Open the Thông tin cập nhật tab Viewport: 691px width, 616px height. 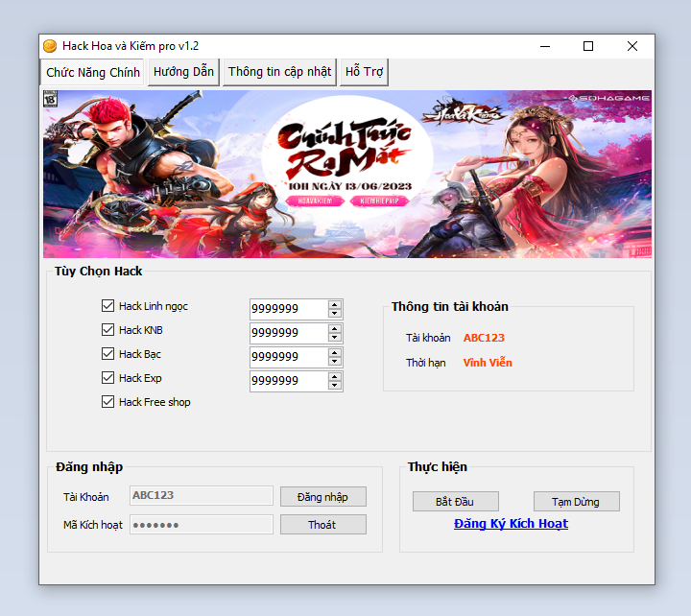[279, 72]
